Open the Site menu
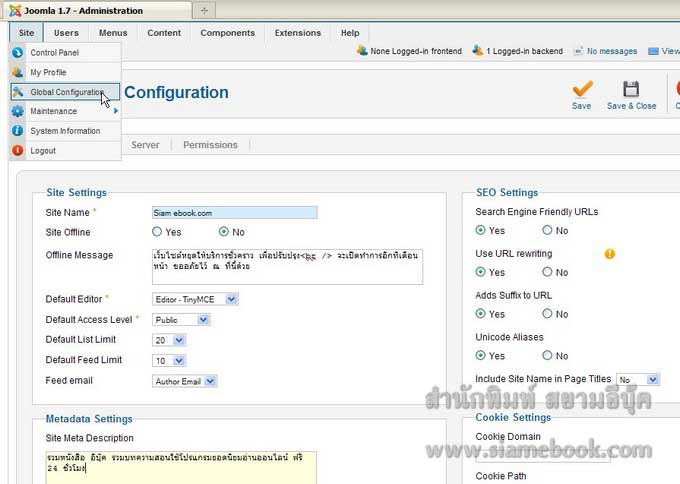 (x=26, y=33)
